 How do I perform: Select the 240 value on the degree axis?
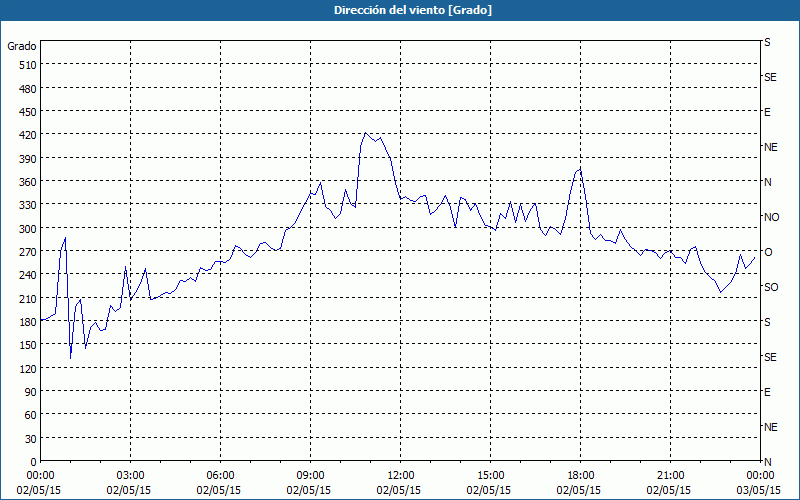(29, 275)
